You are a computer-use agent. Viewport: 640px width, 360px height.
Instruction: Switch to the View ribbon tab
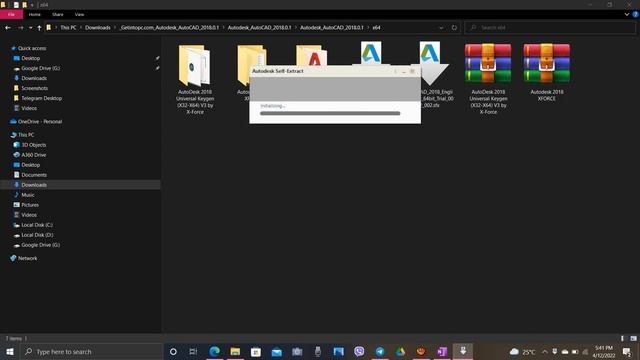coord(79,14)
